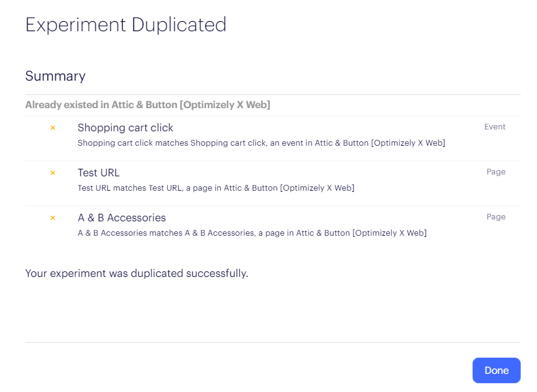Select the Test URL title
Viewport: 537px width, 392px height.
[99, 173]
